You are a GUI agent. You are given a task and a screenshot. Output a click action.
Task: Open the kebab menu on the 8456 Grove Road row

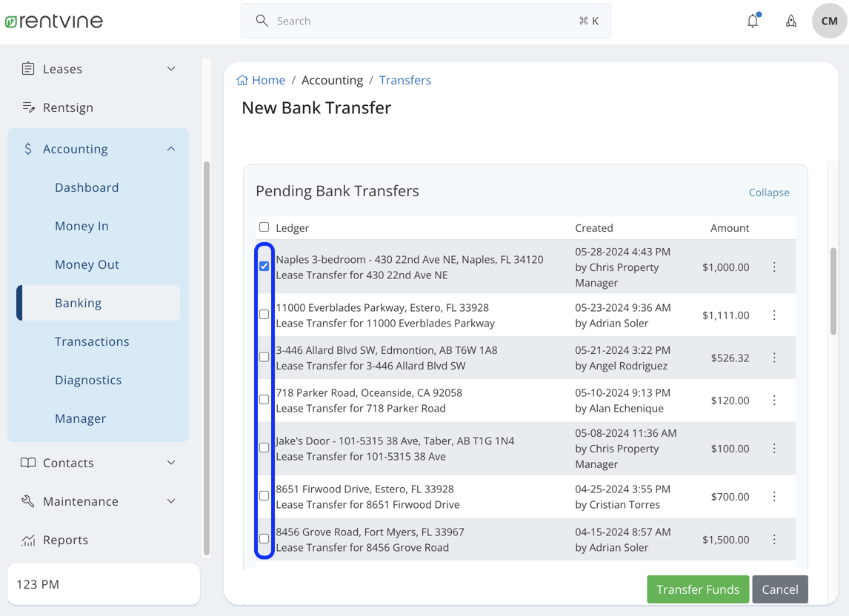click(774, 540)
